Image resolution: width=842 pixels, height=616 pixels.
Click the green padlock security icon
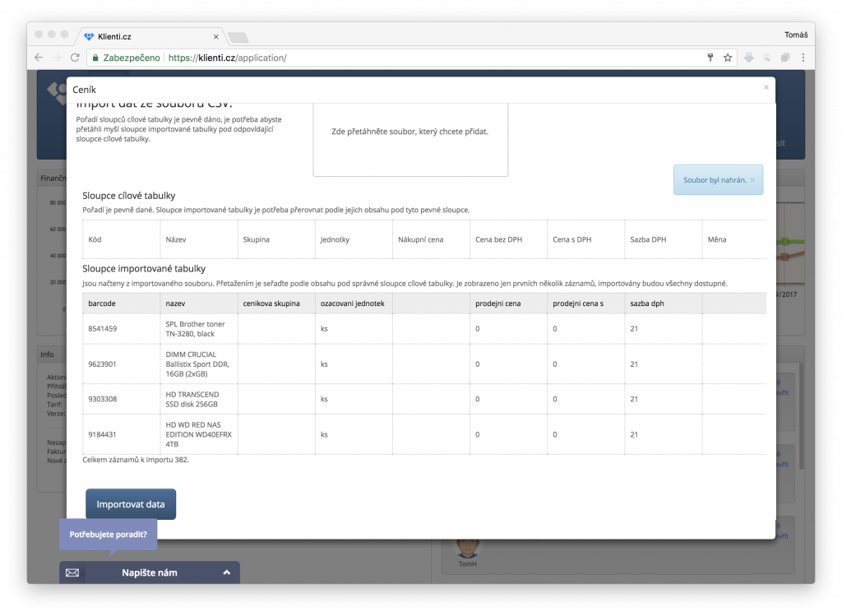[95, 58]
